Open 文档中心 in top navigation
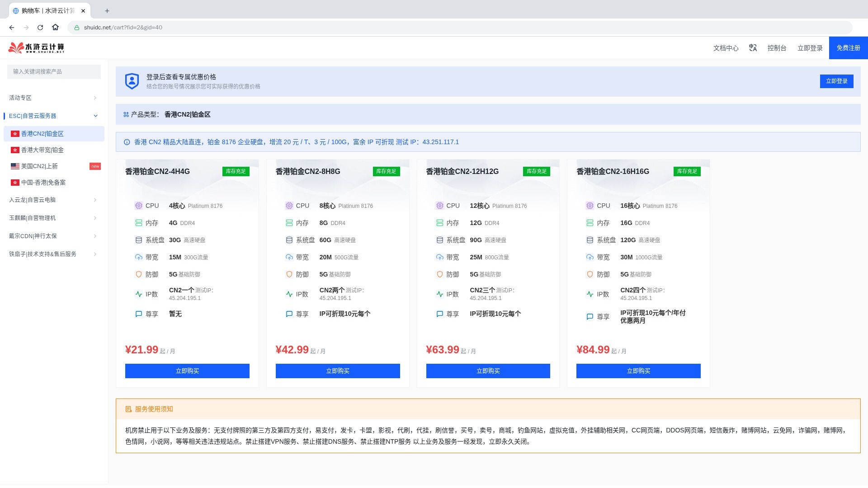 tap(726, 48)
